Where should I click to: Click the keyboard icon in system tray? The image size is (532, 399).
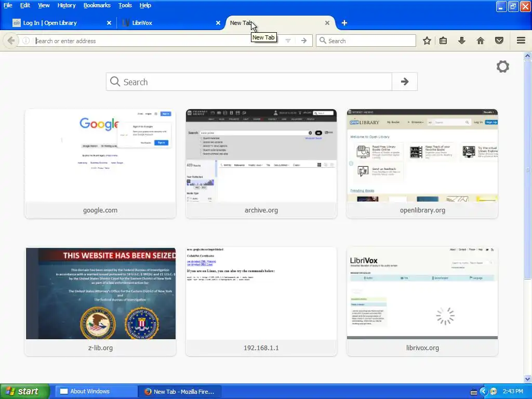click(474, 392)
